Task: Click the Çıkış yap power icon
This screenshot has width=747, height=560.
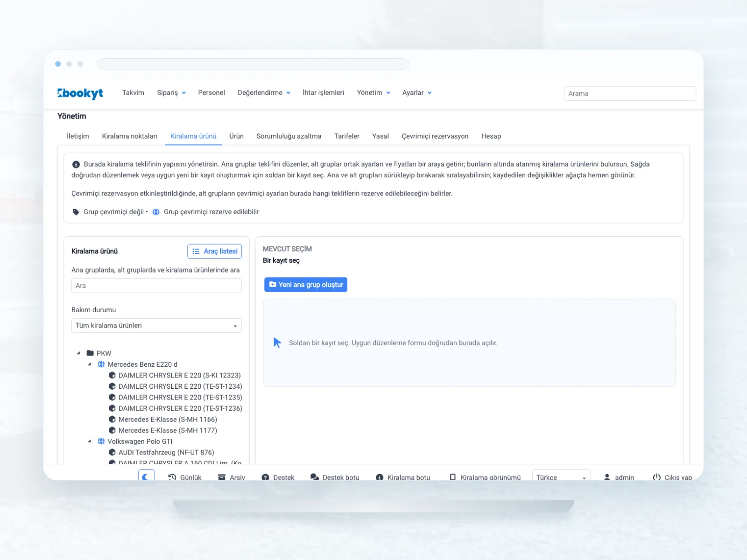Action: [656, 477]
